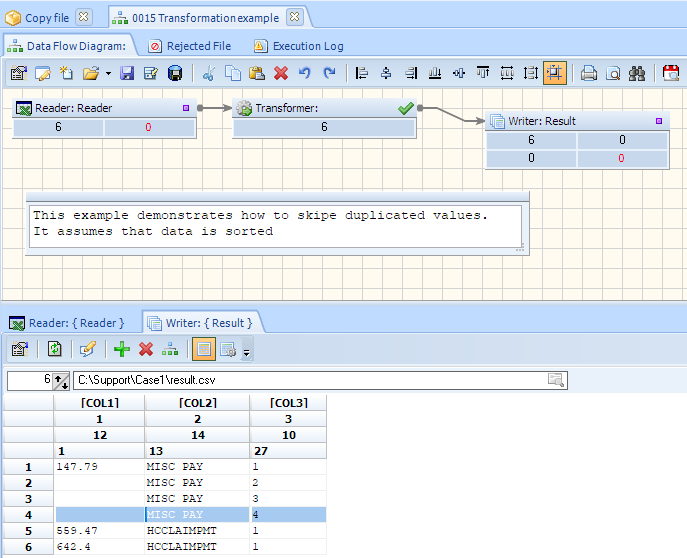
Task: Make same height icon
Action: point(531,73)
